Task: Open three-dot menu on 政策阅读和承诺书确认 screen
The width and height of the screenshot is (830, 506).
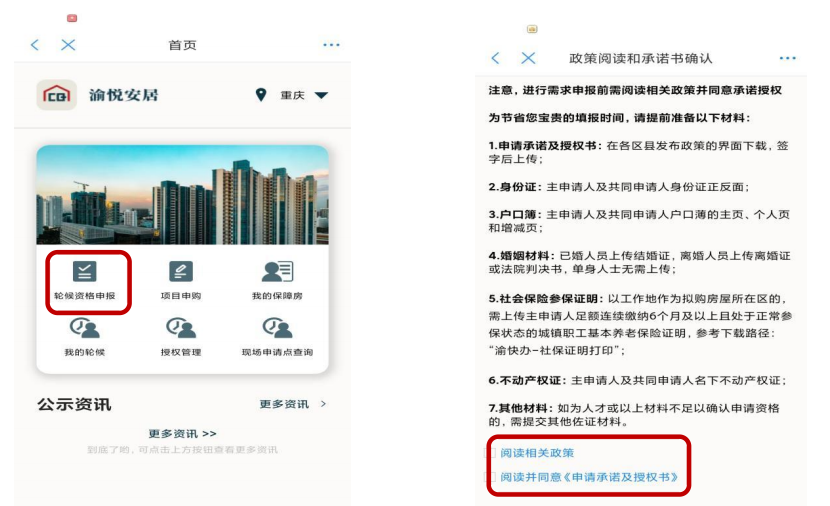Action: 788,58
